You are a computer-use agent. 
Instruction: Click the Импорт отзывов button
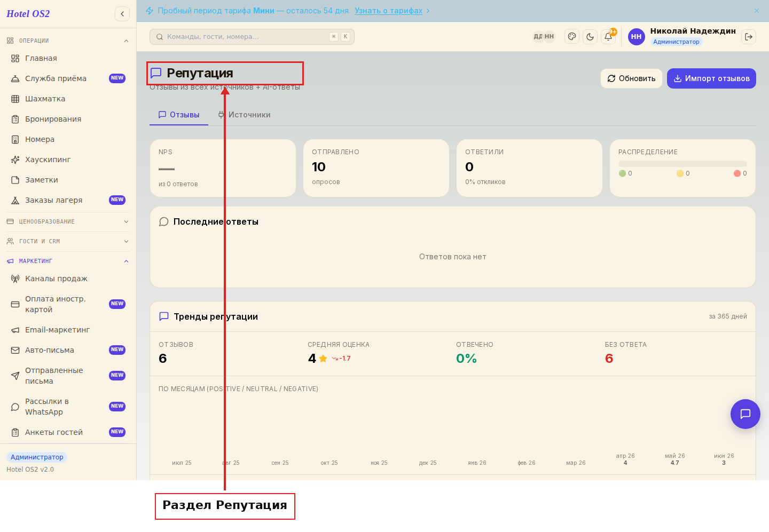(711, 78)
